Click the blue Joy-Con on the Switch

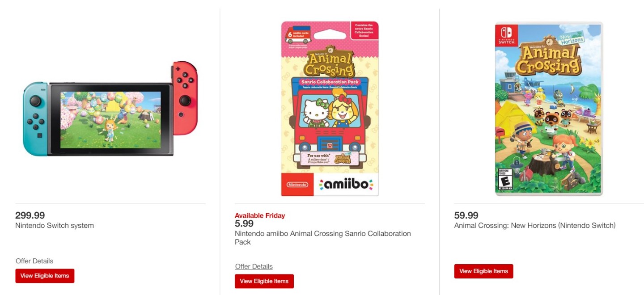(x=36, y=119)
